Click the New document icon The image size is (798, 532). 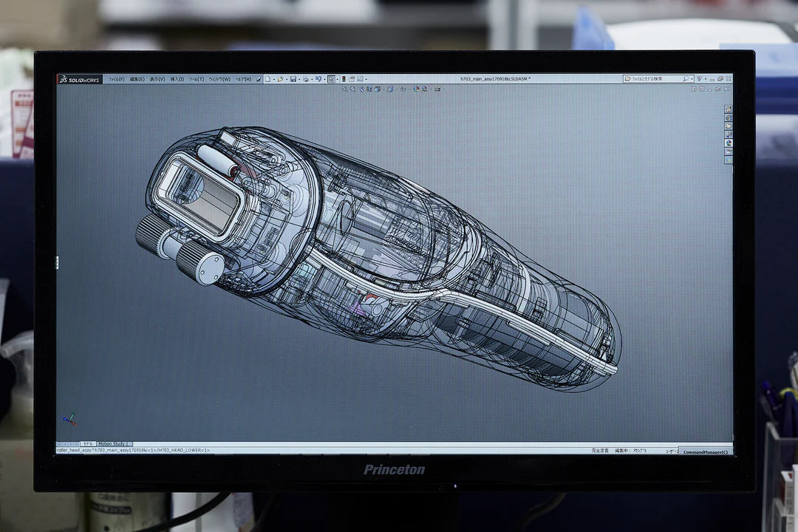coord(267,79)
